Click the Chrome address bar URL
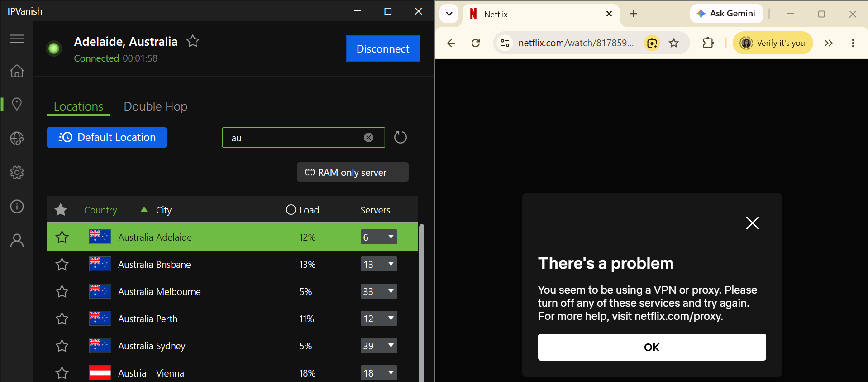 [x=576, y=43]
